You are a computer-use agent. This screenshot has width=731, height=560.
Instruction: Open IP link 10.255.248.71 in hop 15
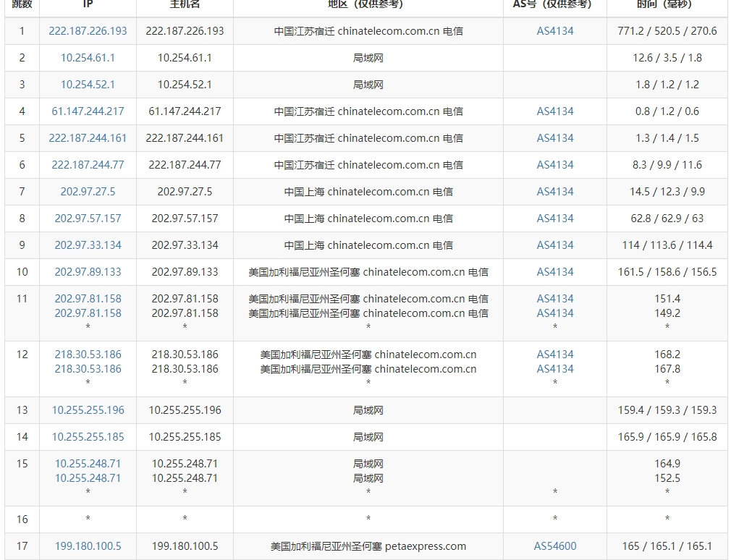pyautogui.click(x=88, y=463)
